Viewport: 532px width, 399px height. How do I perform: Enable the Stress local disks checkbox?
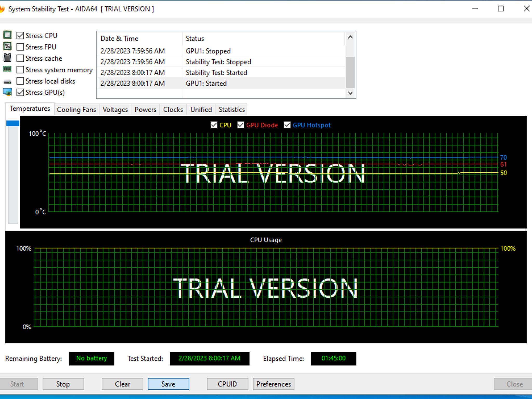(20, 81)
